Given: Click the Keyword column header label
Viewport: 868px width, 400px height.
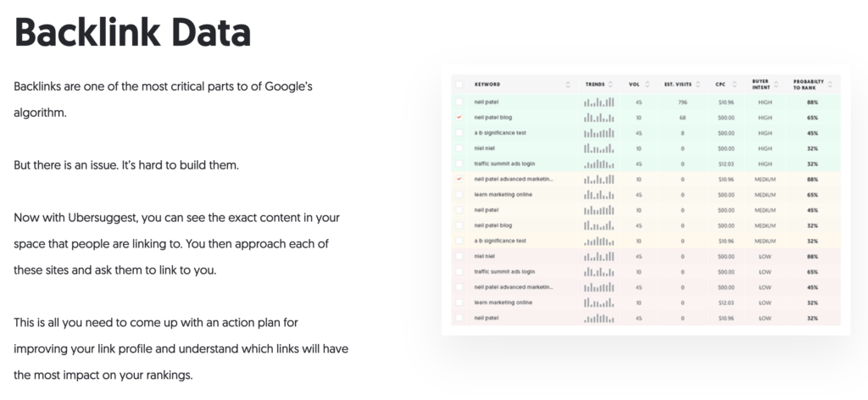Looking at the screenshot, I should click(x=487, y=85).
